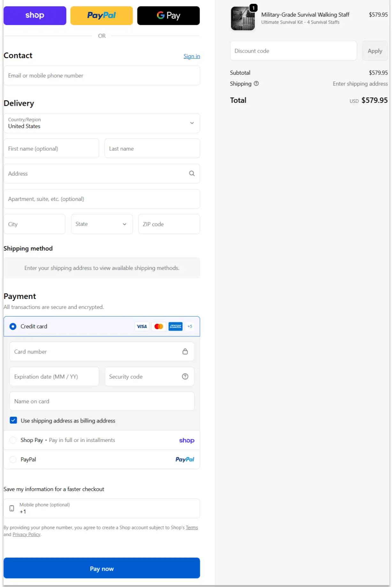Pay with PayPal express checkout button
This screenshot has height=587, width=392.
tap(102, 16)
